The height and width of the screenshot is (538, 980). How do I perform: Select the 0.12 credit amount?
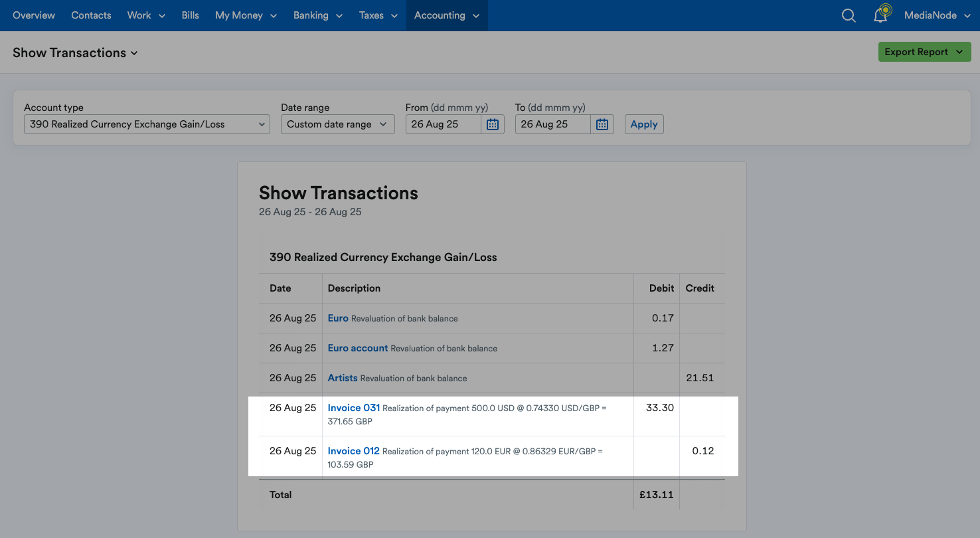[x=703, y=451]
